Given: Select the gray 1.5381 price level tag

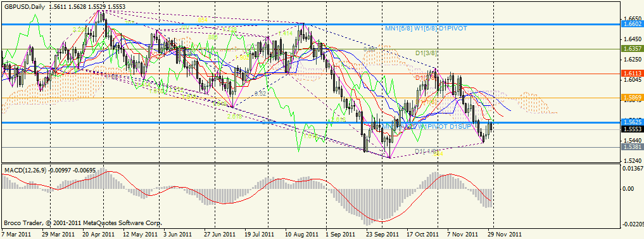Looking at the screenshot, I should (632, 147).
